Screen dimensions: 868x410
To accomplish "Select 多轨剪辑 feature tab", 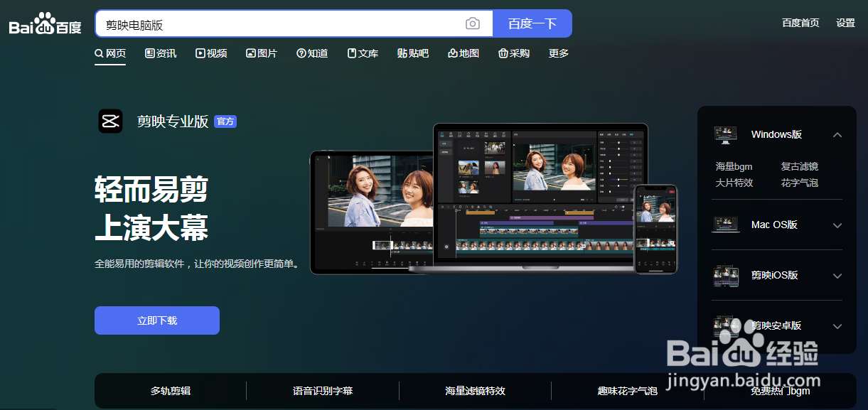I will [x=171, y=391].
